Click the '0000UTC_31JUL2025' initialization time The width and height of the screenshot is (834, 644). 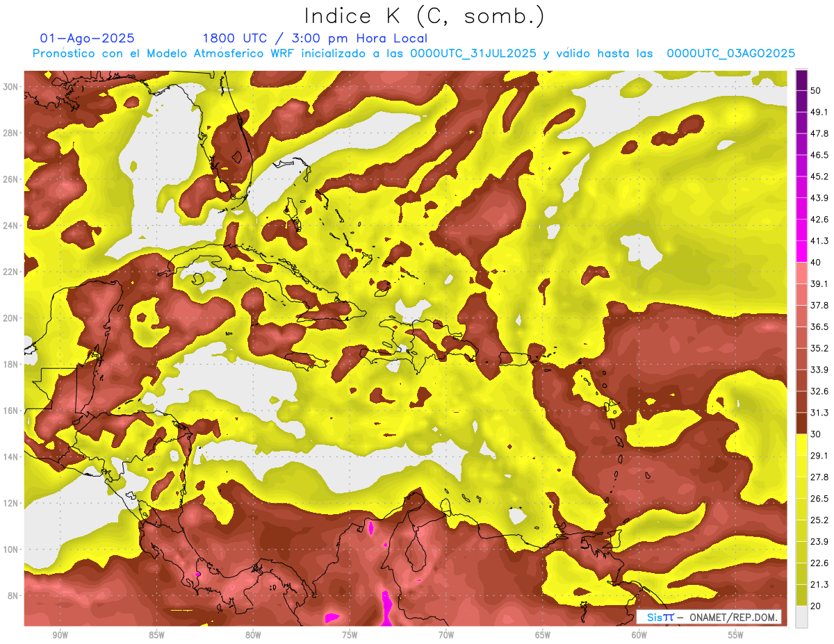click(473, 53)
